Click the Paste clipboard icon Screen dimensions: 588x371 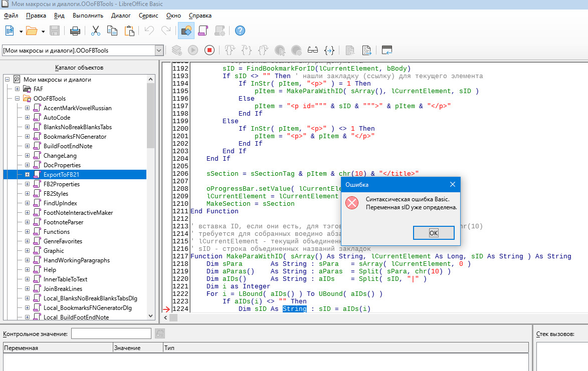[129, 31]
